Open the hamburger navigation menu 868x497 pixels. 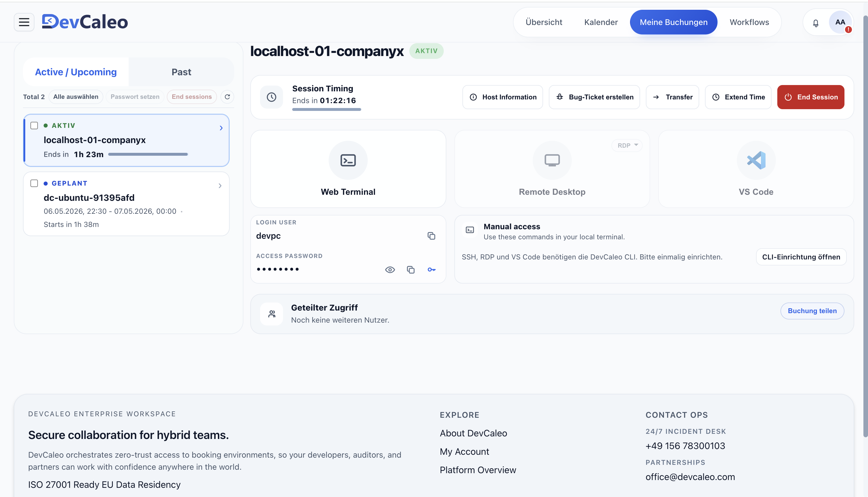tap(24, 22)
